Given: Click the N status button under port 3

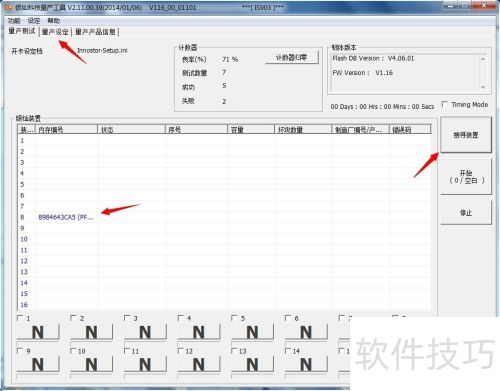Looking at the screenshot, I should click(145, 332).
